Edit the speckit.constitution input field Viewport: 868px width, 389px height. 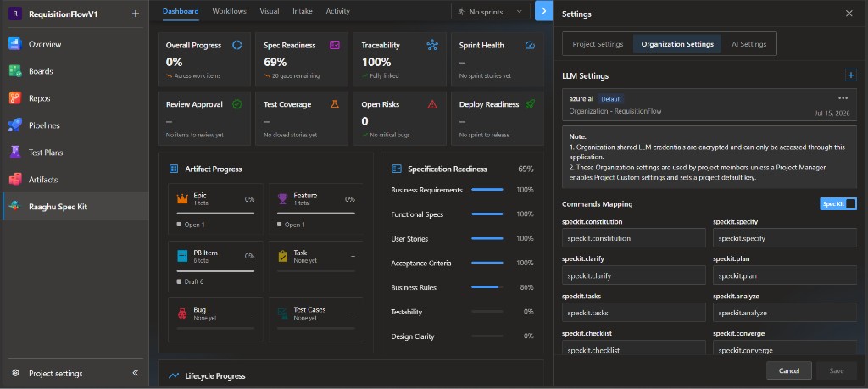tap(633, 238)
